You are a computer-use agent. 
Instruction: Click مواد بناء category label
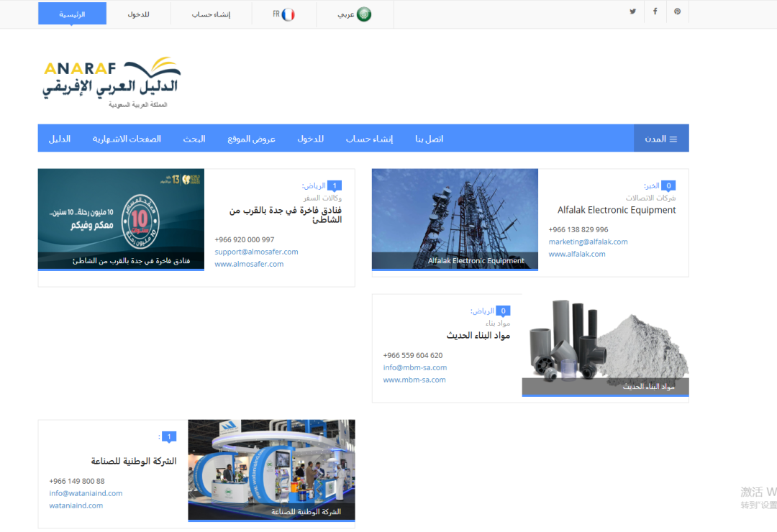(x=498, y=323)
